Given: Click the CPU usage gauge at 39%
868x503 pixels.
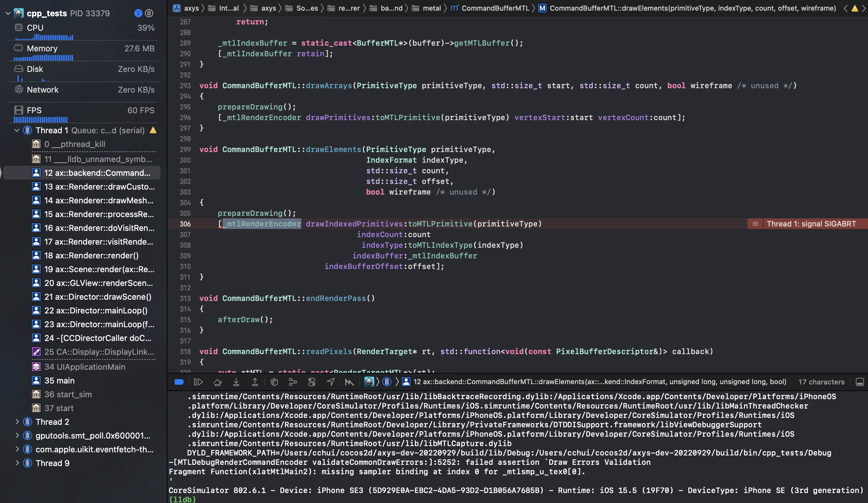Looking at the screenshot, I should [83, 31].
